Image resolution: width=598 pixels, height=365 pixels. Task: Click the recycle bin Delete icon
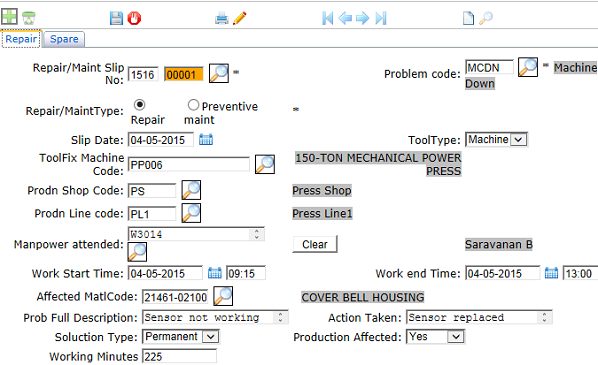[29, 18]
